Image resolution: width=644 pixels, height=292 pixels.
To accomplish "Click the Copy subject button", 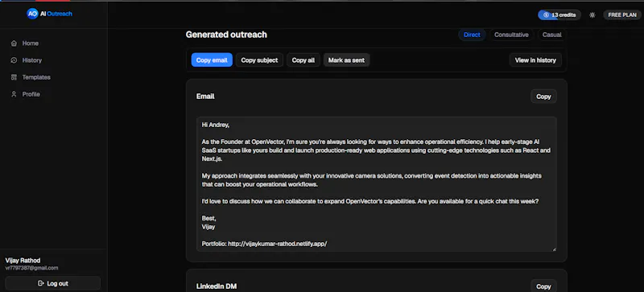I will [259, 60].
